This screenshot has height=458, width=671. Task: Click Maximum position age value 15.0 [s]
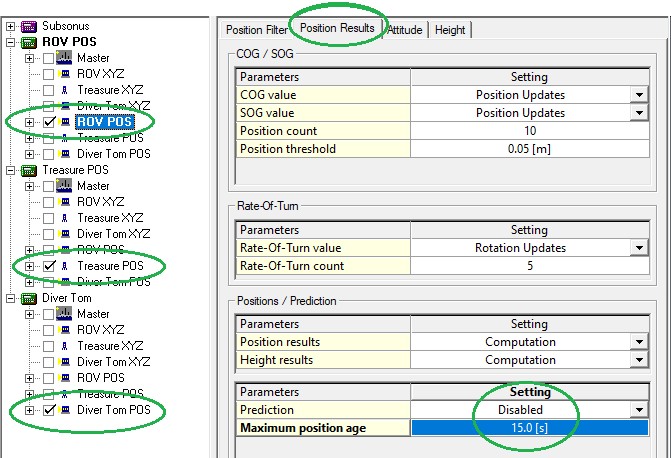click(530, 428)
